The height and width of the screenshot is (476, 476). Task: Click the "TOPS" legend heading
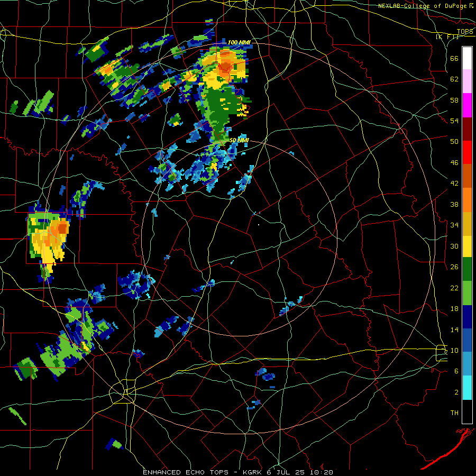point(465,31)
